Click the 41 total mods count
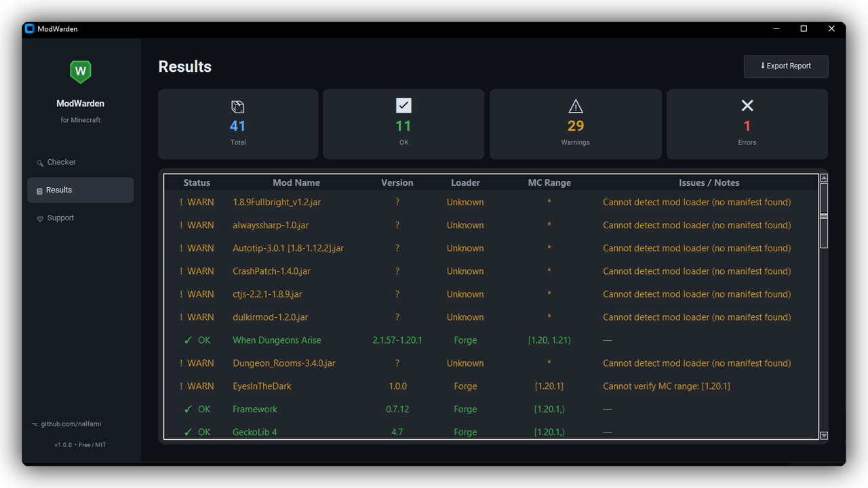868x488 pixels. coord(237,126)
